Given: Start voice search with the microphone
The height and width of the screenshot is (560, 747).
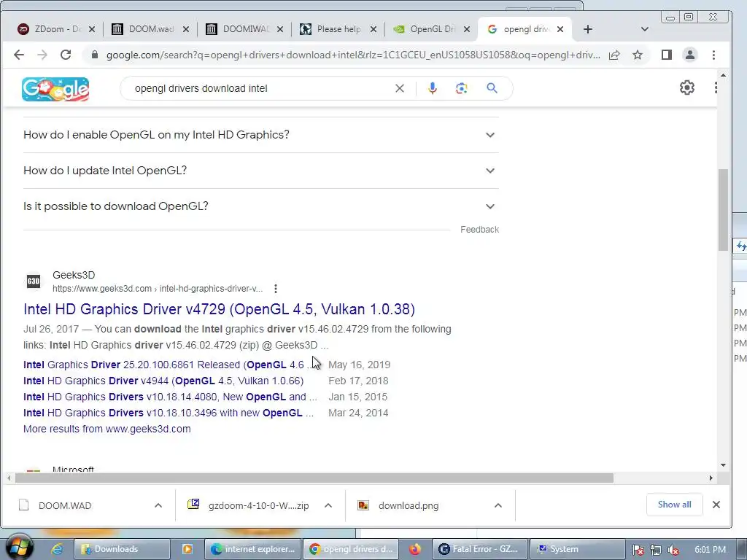Looking at the screenshot, I should tap(432, 88).
